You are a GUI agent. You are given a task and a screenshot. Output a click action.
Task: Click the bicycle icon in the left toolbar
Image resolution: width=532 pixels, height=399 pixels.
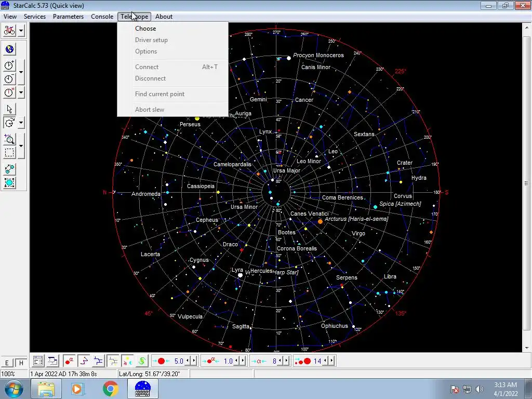click(9, 31)
